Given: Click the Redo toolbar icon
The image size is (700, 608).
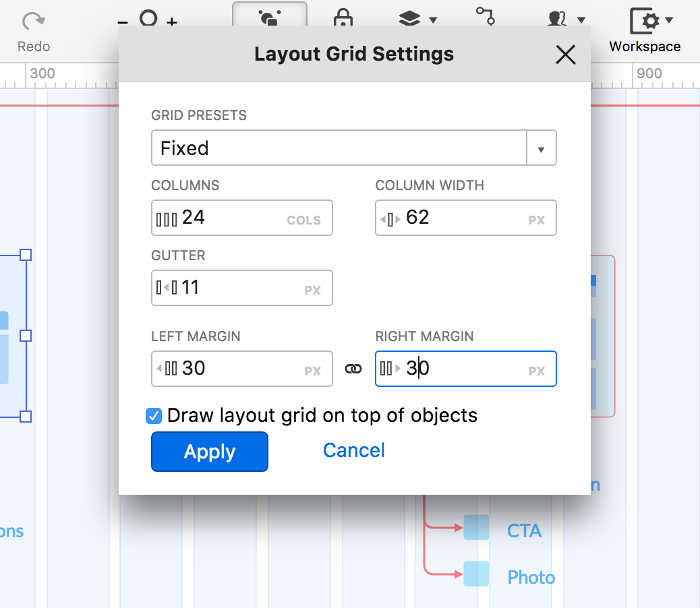Looking at the screenshot, I should click(x=34, y=21).
